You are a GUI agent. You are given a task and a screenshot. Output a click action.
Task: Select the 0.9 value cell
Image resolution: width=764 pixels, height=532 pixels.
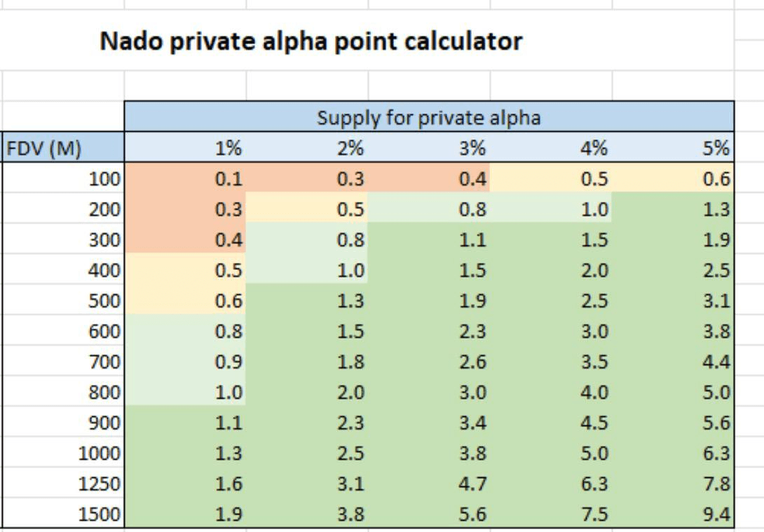185,362
